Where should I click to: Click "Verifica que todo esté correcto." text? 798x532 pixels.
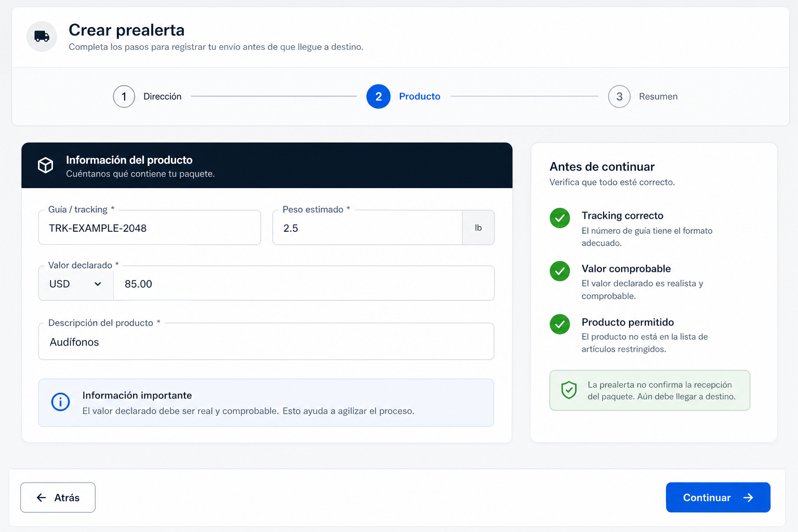(612, 182)
